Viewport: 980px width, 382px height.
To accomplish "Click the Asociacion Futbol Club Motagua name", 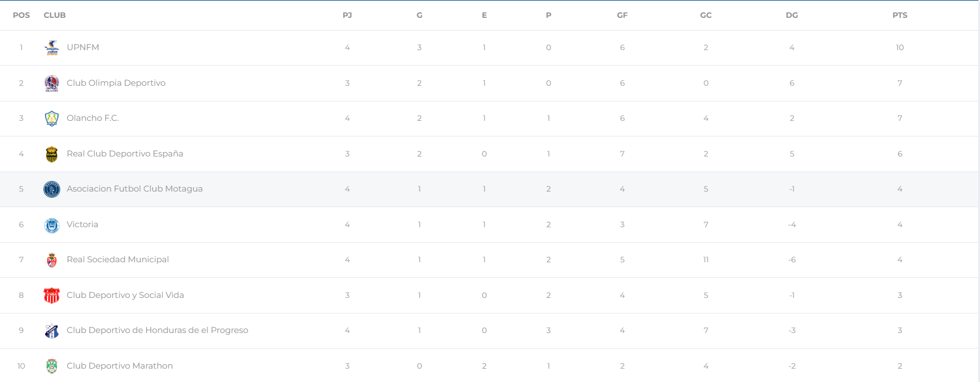I will [x=135, y=189].
